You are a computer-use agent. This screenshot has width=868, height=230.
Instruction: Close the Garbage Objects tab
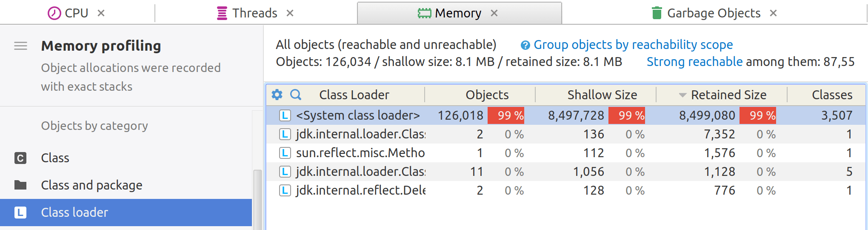774,13
